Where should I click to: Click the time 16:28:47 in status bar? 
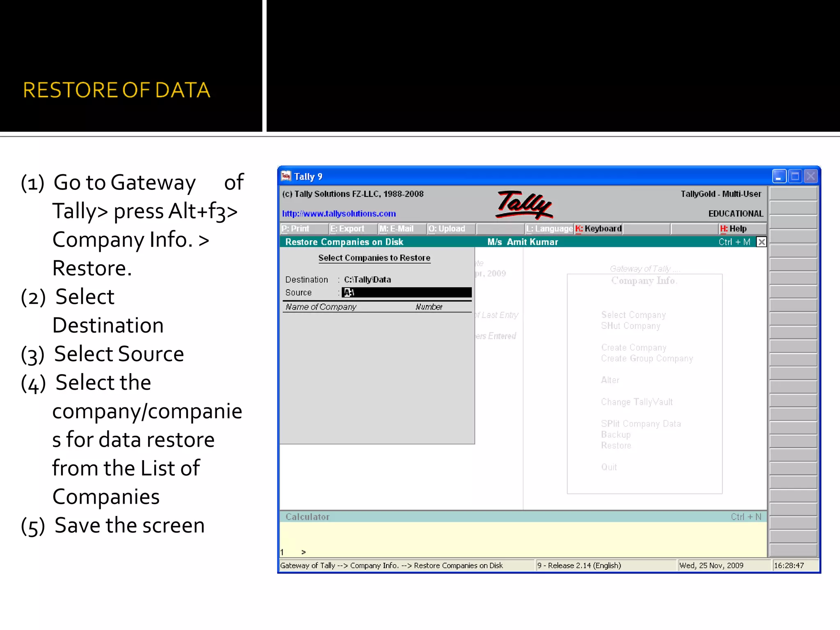pos(789,566)
